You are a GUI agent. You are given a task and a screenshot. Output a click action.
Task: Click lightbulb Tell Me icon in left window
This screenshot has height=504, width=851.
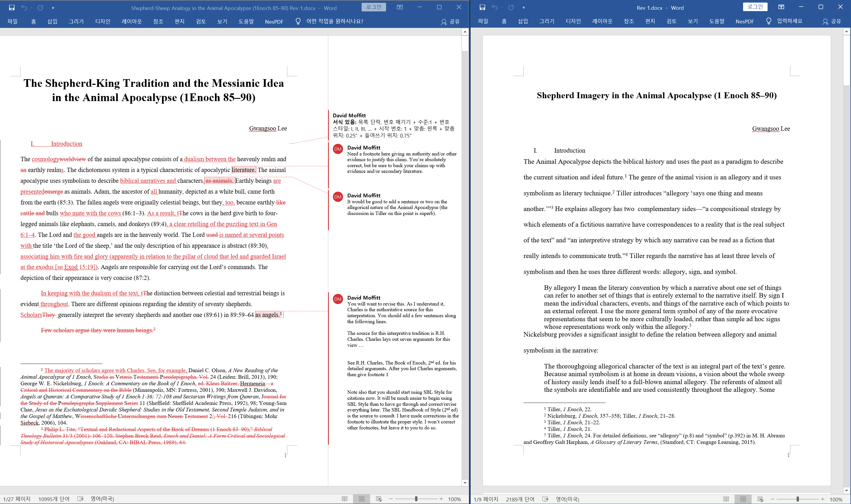tap(298, 21)
